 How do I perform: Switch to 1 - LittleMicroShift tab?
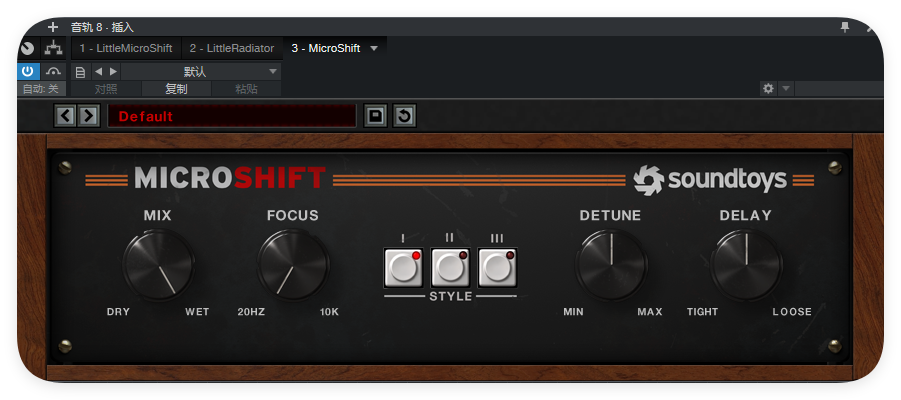coord(126,48)
